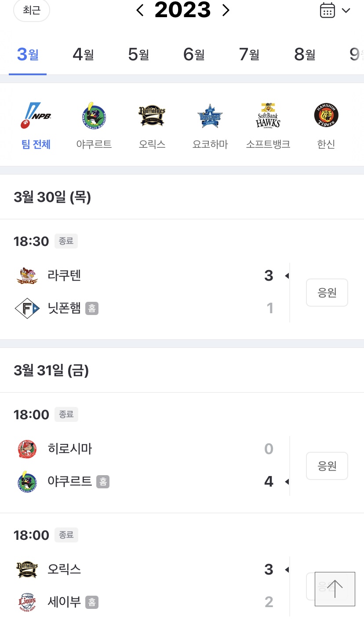Filter by Orix Buffaloes team logo
The height and width of the screenshot is (619, 364).
click(152, 117)
